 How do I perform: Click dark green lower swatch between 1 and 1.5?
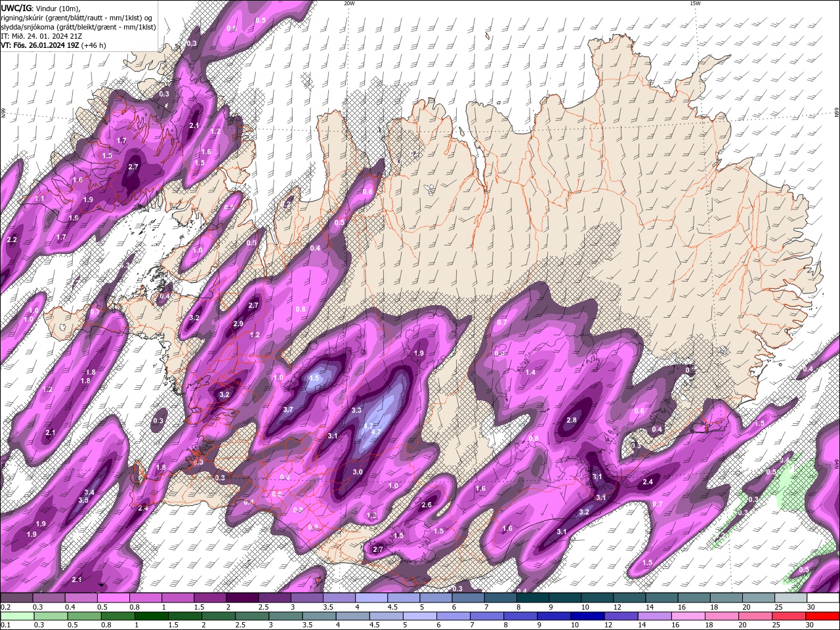151,616
